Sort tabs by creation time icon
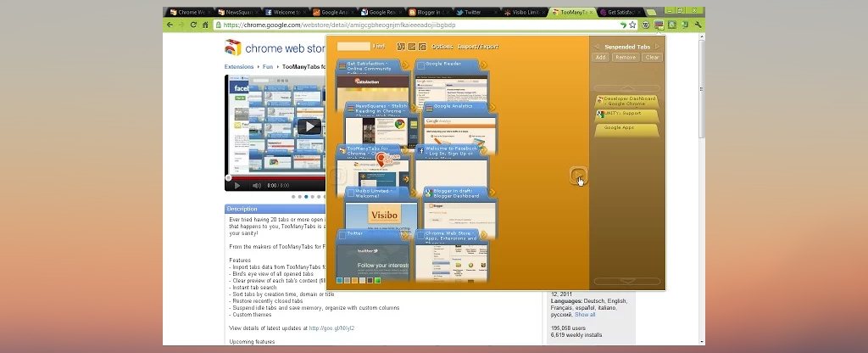The width and height of the screenshot is (868, 353). tap(401, 47)
